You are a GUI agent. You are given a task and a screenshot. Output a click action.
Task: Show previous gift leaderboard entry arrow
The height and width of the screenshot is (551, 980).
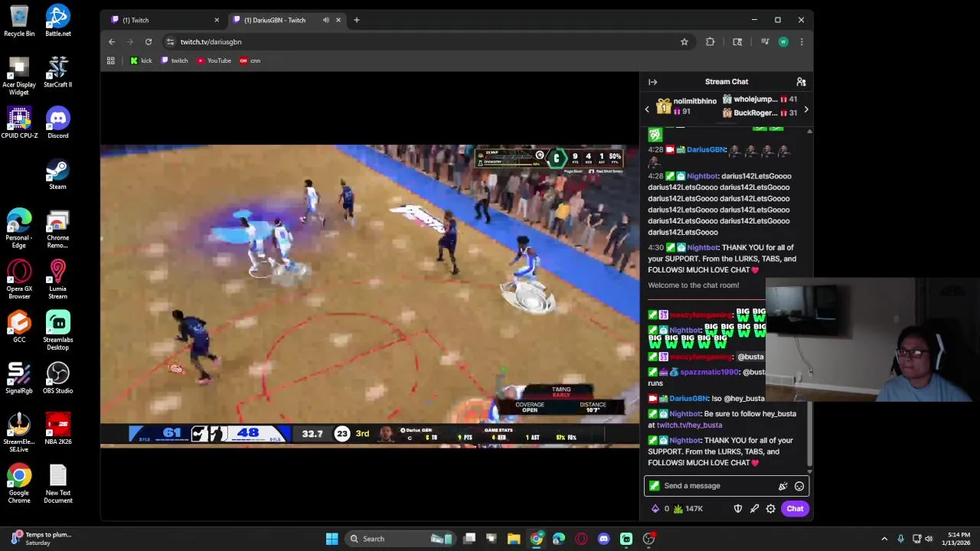pos(647,109)
